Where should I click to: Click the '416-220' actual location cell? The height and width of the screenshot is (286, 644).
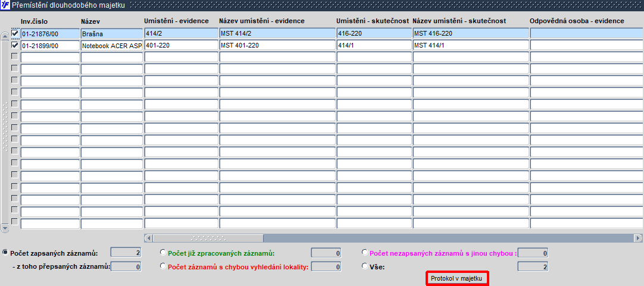click(x=374, y=33)
